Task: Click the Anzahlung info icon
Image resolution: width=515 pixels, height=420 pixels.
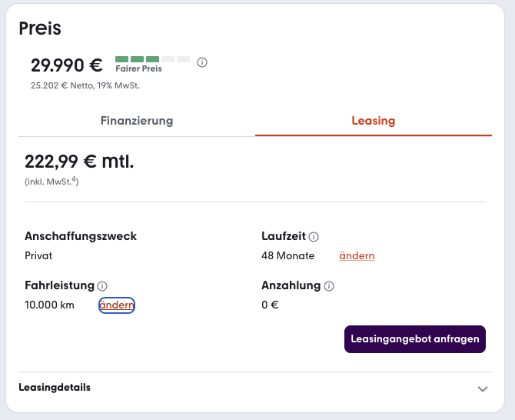Action: [x=329, y=286]
